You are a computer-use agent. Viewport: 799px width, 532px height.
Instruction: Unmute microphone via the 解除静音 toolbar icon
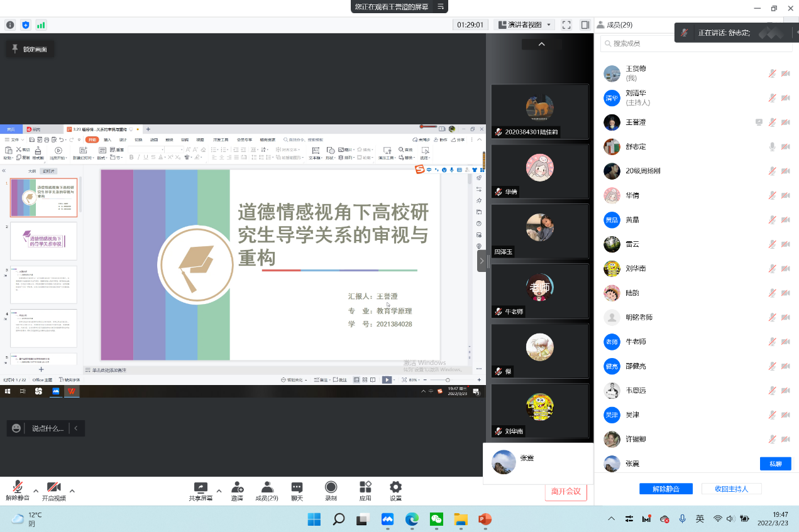(x=18, y=488)
